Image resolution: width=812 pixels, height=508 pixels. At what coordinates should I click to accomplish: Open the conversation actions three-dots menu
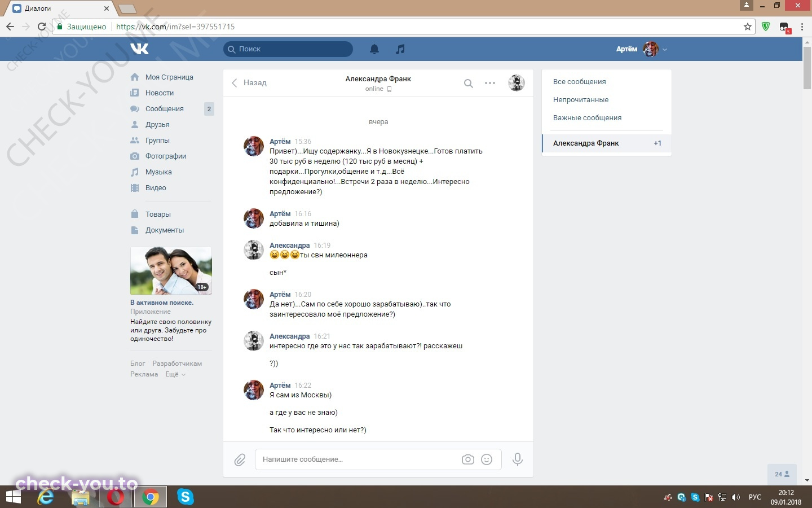490,84
